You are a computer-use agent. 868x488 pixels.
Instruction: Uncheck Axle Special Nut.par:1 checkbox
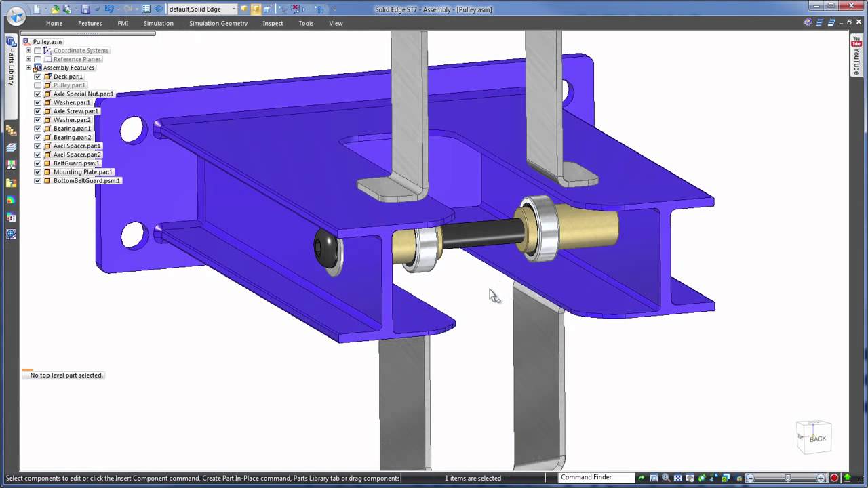(x=38, y=94)
